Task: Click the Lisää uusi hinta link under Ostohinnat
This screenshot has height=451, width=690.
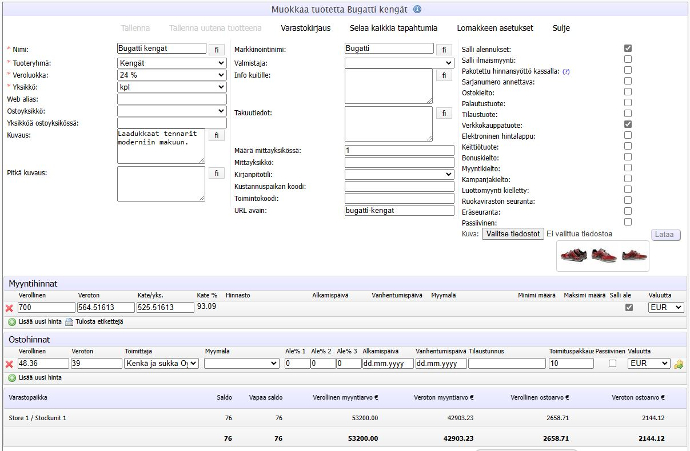Action: click(x=40, y=378)
